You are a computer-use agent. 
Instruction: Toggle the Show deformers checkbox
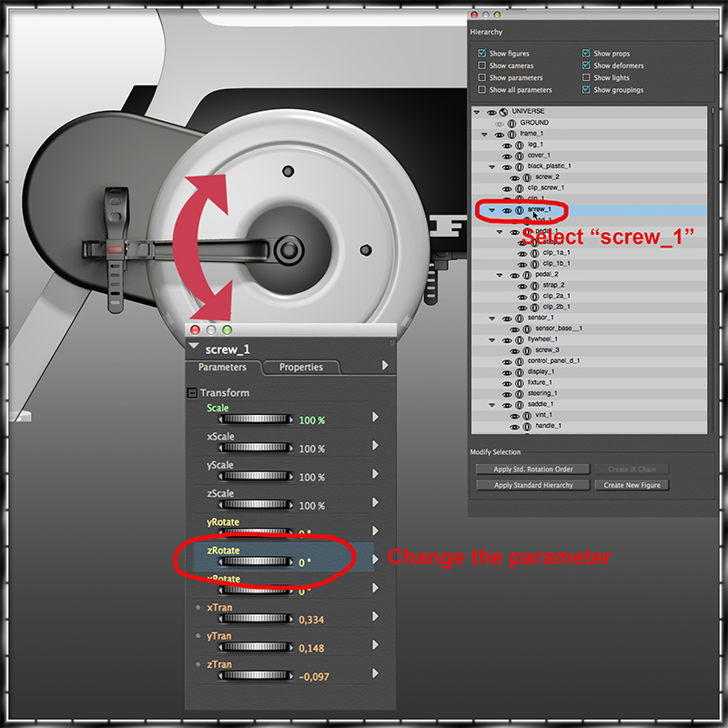point(586,65)
